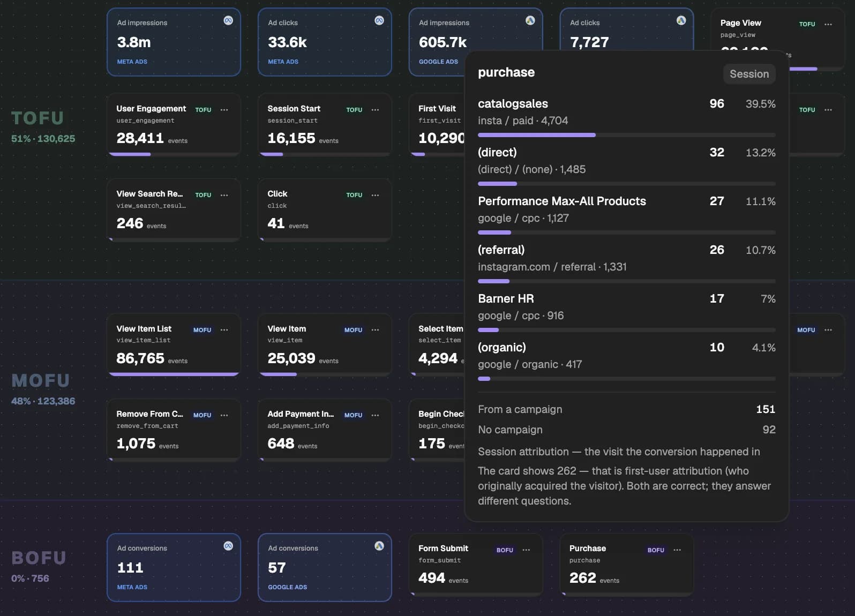
Task: Click the Google Ads logo on the 57 Ad conversions card
Action: 379,546
